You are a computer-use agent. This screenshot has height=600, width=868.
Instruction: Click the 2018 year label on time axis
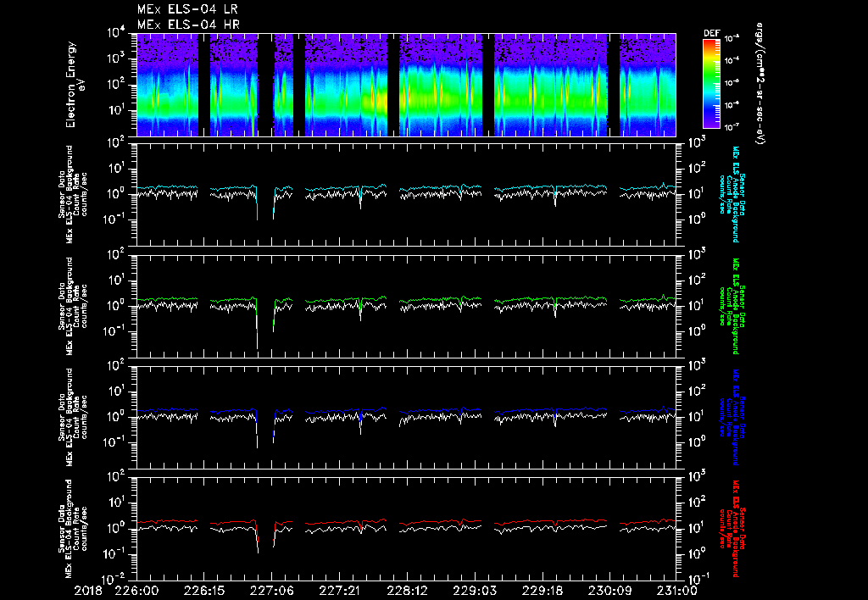[x=88, y=591]
